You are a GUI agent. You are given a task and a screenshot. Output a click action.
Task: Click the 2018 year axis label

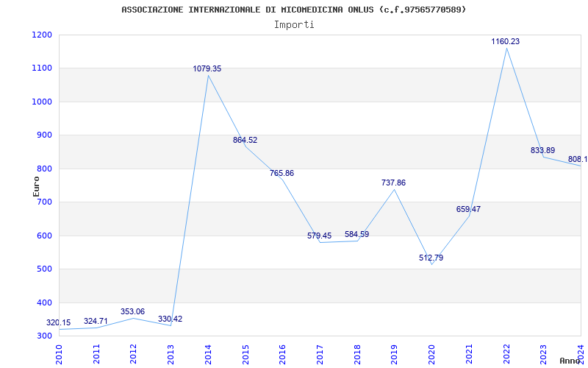point(357,355)
